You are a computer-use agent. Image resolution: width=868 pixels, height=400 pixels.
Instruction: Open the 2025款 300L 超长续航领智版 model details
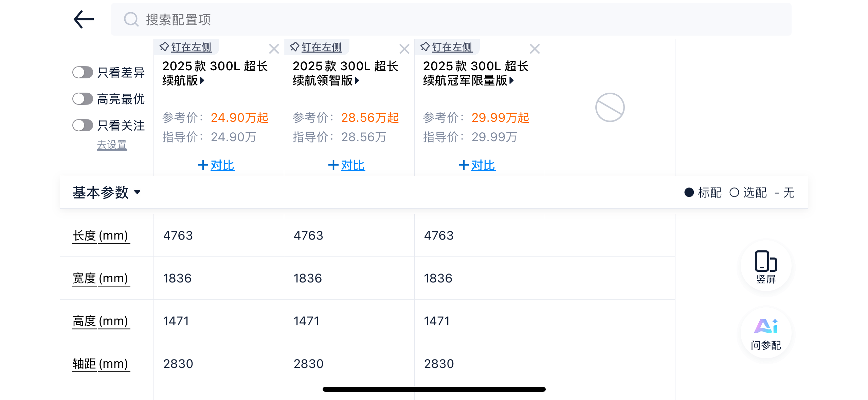pyautogui.click(x=345, y=73)
